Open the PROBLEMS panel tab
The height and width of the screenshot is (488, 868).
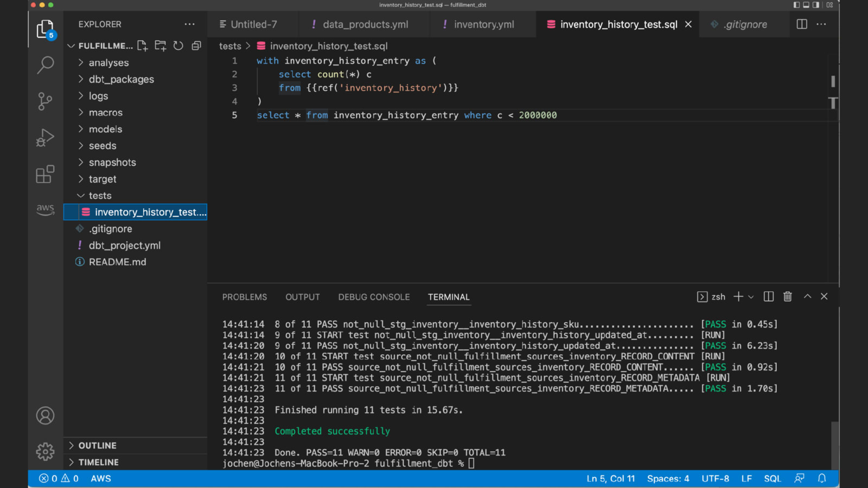[x=245, y=297]
